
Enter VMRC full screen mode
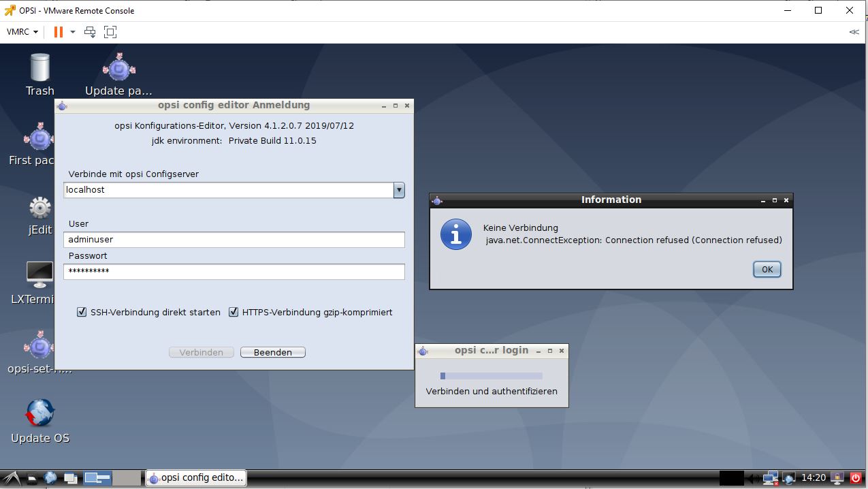click(110, 31)
